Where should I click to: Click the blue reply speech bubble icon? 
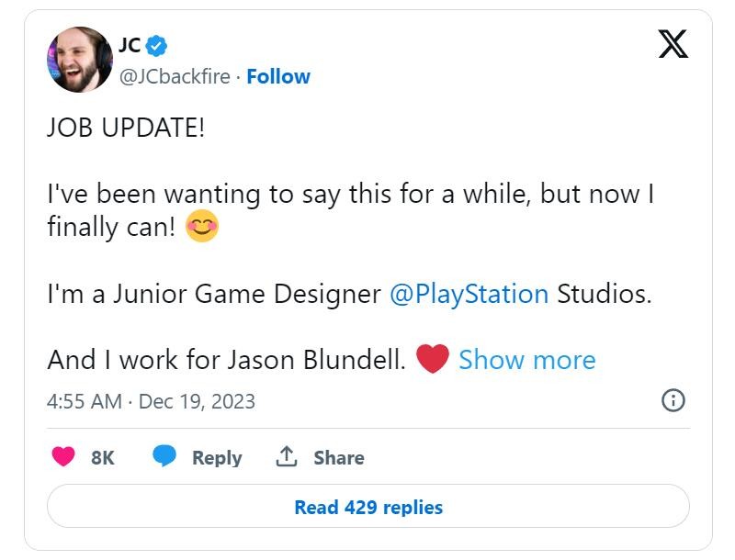[164, 456]
